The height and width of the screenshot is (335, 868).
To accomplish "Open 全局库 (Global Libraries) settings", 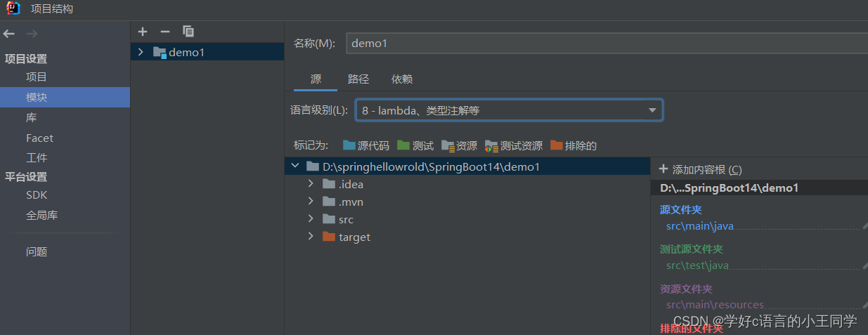I will coord(42,216).
